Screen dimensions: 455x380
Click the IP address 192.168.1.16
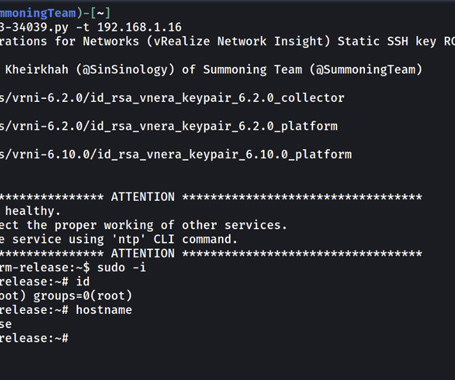pos(139,27)
